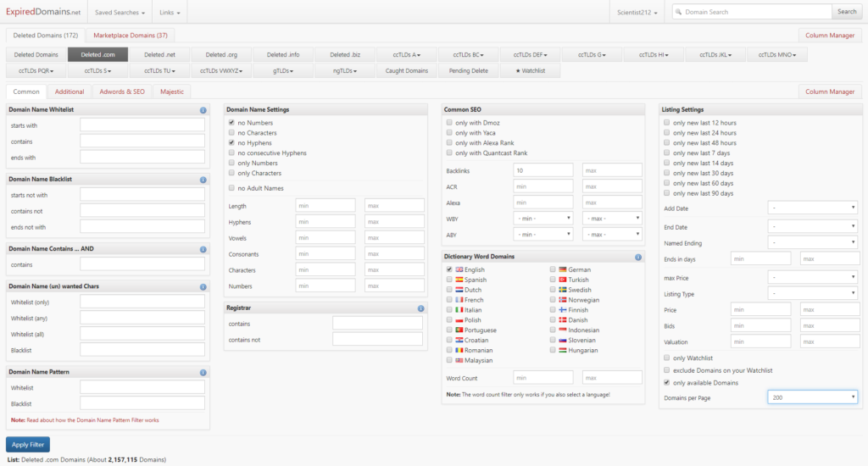Open the Domain Name Pattern info icon
Image resolution: width=868 pixels, height=466 pixels.
point(203,372)
